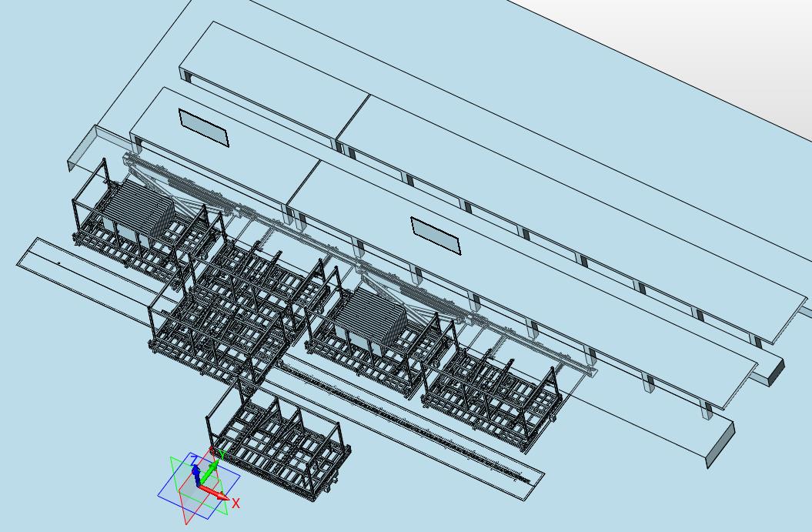The width and height of the screenshot is (812, 532).
Task: Select the small window panel on the left roof
Action: [x=203, y=127]
